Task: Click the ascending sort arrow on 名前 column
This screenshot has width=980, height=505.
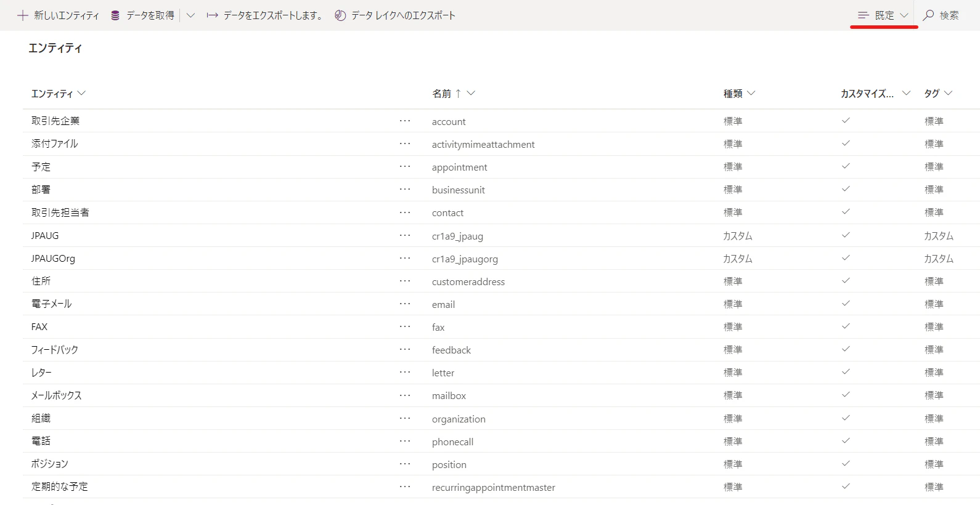Action: pyautogui.click(x=458, y=94)
